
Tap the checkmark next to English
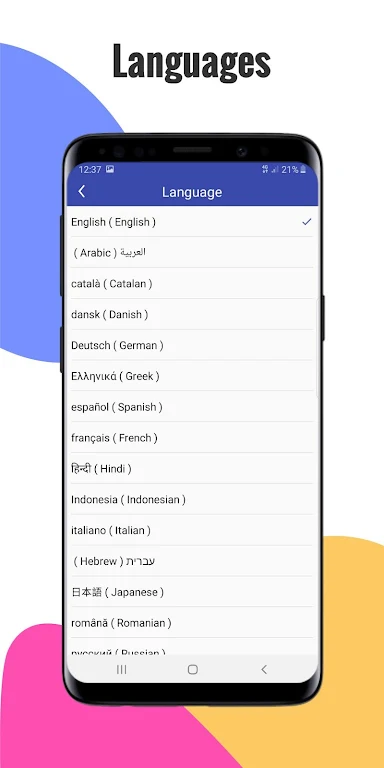[x=307, y=222]
